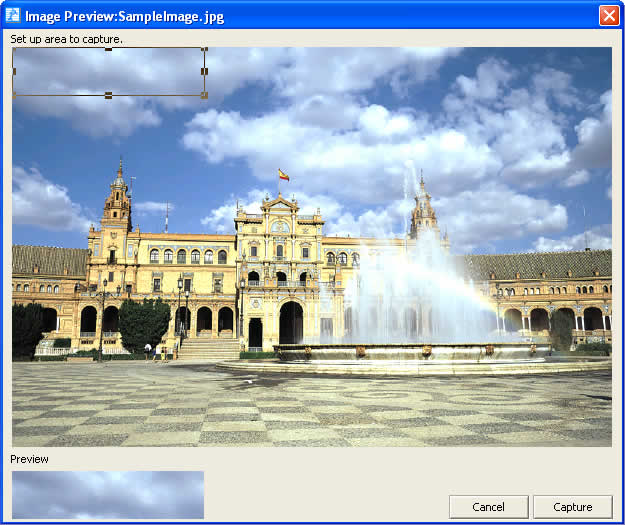This screenshot has width=625, height=525.
Task: Click the bottom-middle handle of selection rectangle
Action: coord(108,95)
